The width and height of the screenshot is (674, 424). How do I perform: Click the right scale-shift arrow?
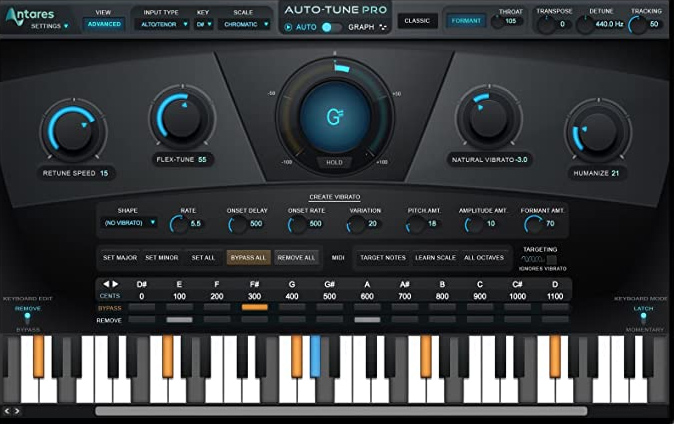tap(115, 284)
